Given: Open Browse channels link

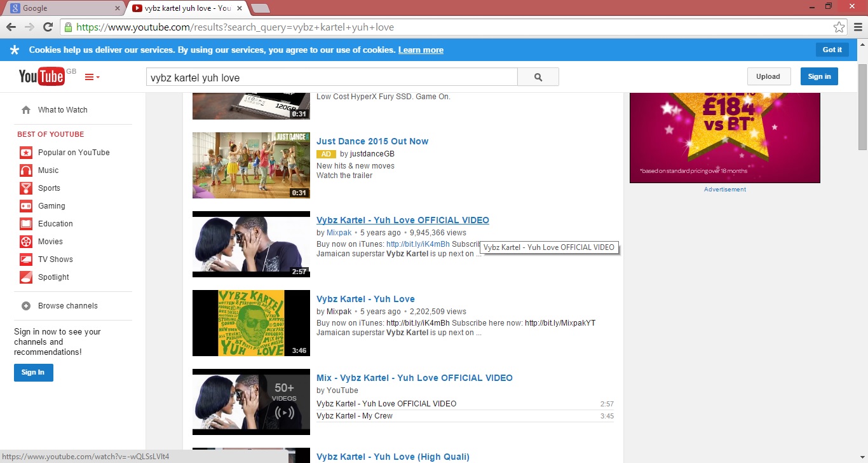Looking at the screenshot, I should [68, 306].
